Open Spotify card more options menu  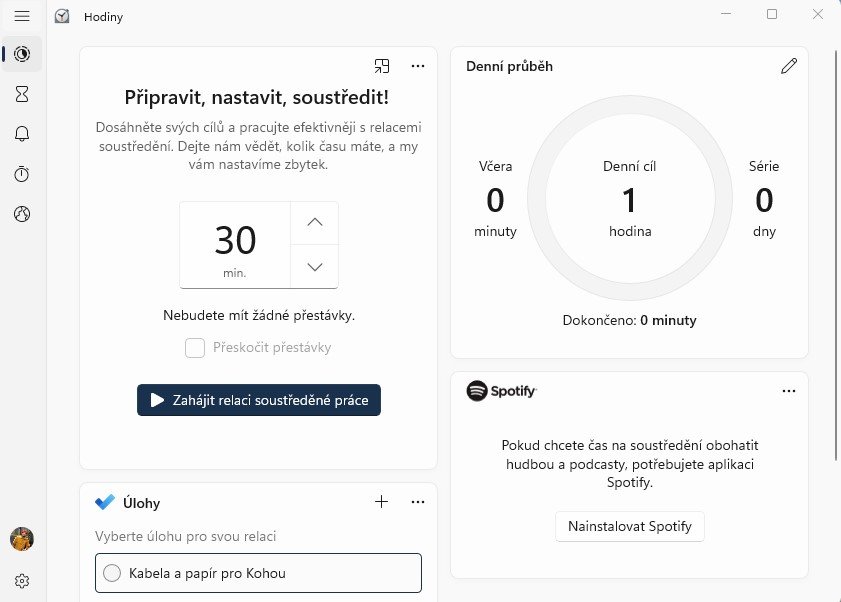coord(789,391)
